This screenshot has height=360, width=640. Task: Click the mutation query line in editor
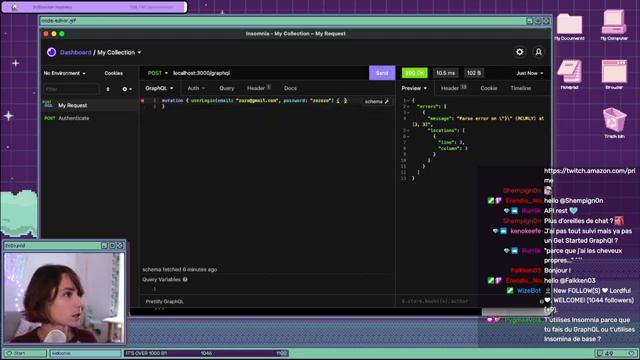[x=254, y=100]
